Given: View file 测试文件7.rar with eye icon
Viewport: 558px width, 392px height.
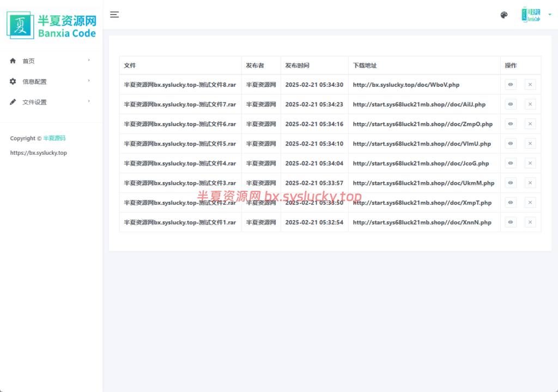Looking at the screenshot, I should click(510, 104).
